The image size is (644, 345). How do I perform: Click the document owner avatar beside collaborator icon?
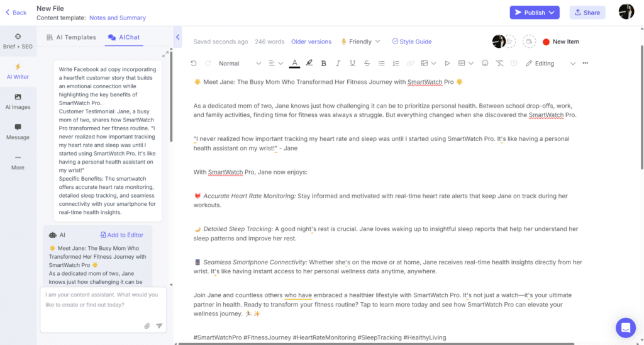499,42
